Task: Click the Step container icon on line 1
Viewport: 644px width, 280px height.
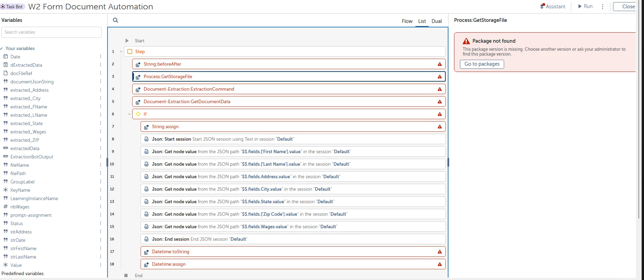Action: pyautogui.click(x=130, y=51)
